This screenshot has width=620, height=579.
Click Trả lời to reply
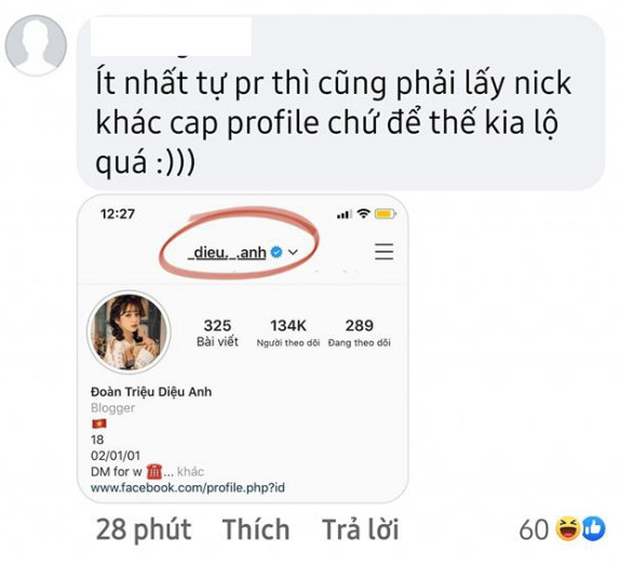coord(361,529)
